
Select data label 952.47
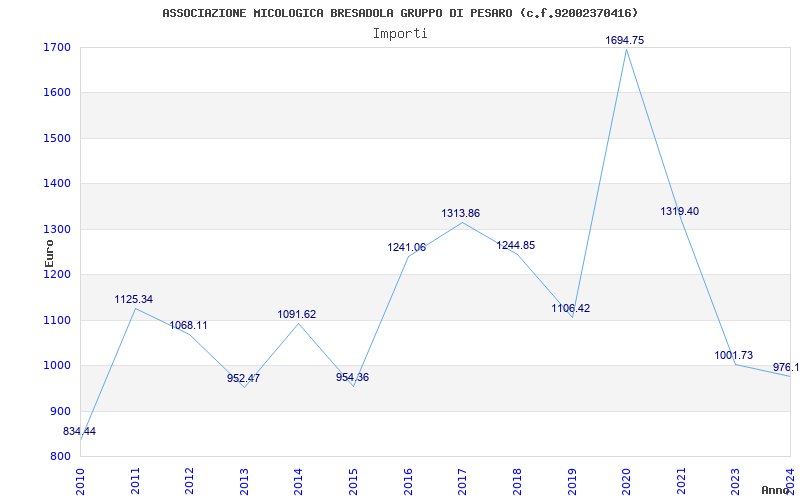pos(243,379)
